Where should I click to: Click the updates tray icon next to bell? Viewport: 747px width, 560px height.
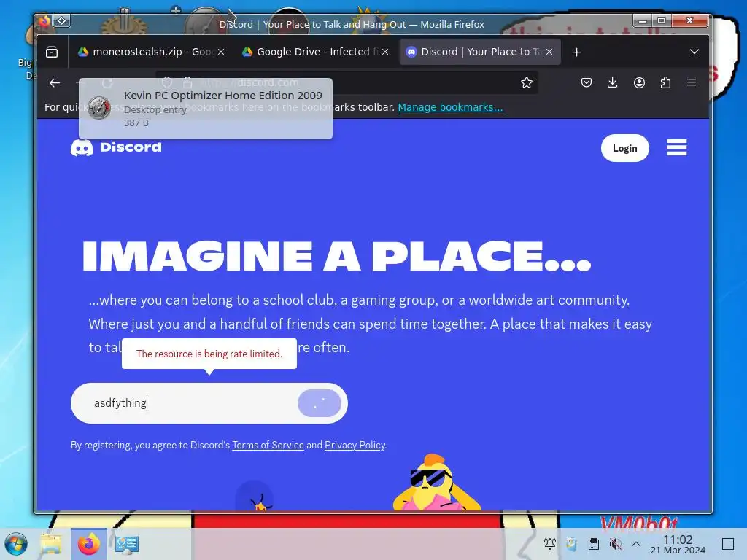click(572, 543)
